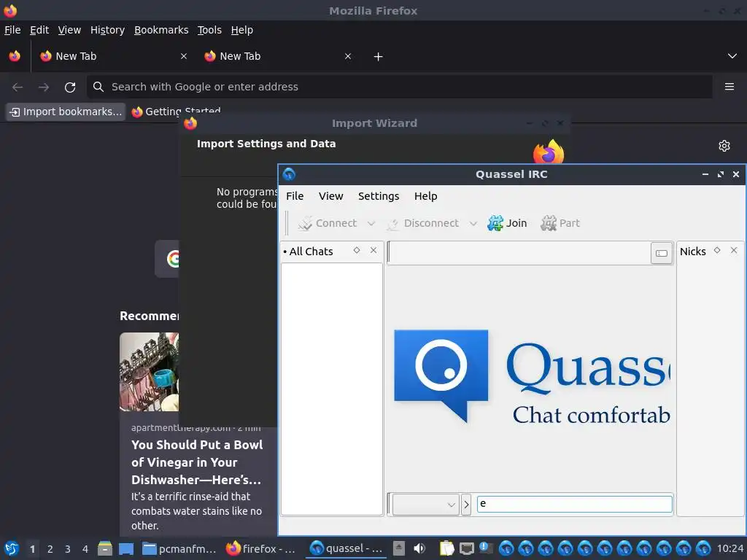Open Firefox Bookmarks menu

tap(161, 30)
